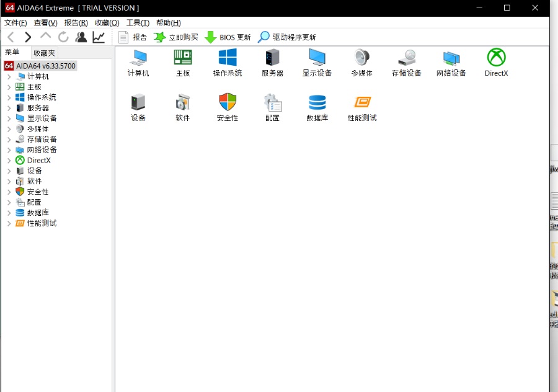Screen dimensions: 558x392
Task: Click the refresh toolbar icon
Action: point(63,37)
